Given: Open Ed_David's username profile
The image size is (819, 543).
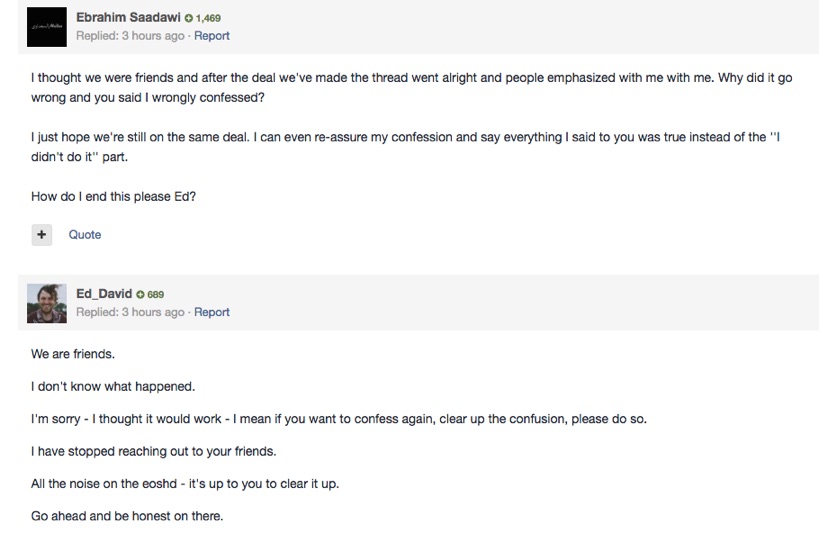Looking at the screenshot, I should click(104, 293).
